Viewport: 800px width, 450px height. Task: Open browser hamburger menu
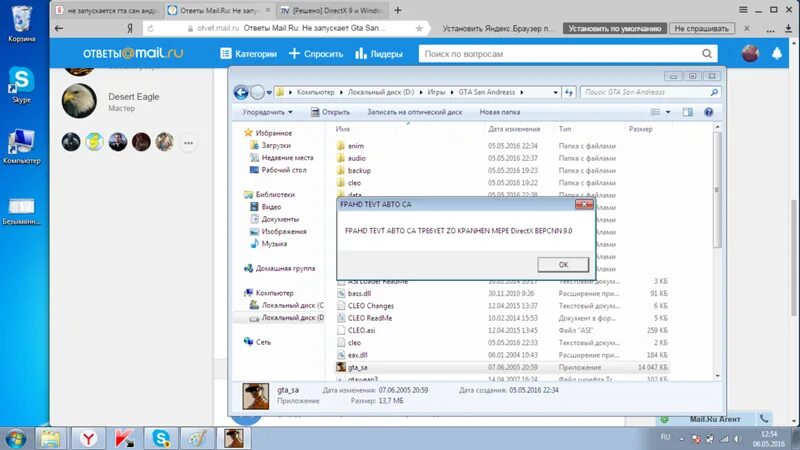click(743, 10)
